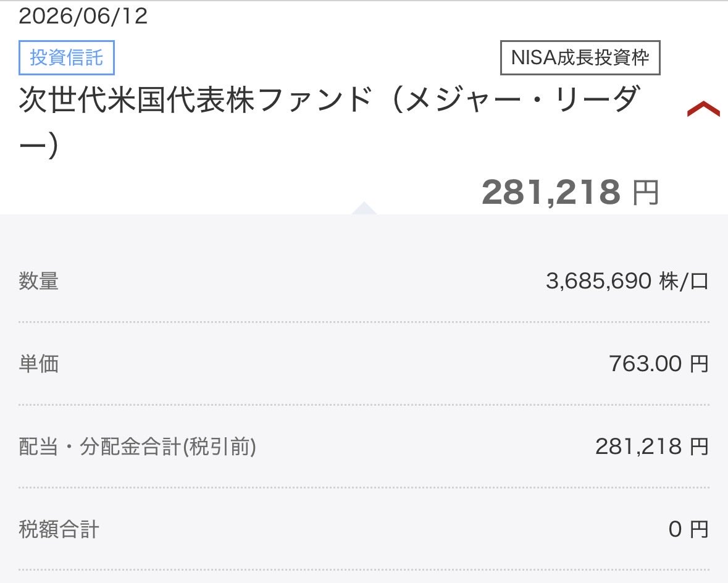This screenshot has width=728, height=583.
Task: Select the 配当・分配金合計(税引前) label
Action: 138,447
